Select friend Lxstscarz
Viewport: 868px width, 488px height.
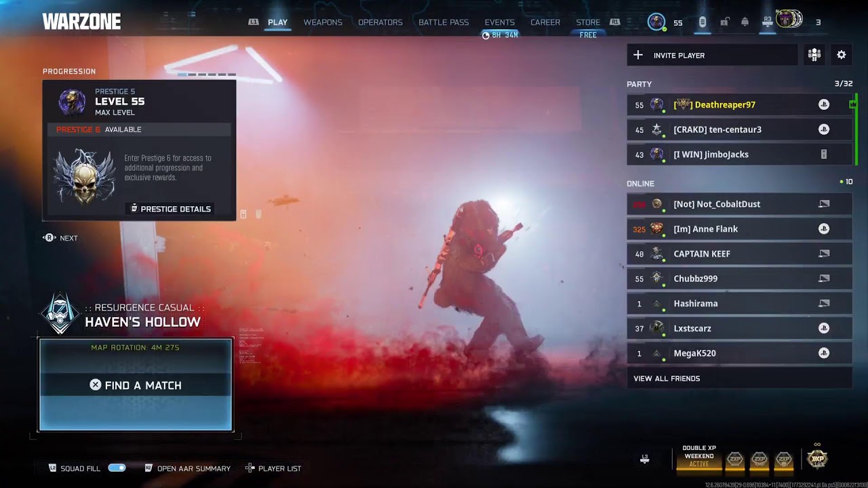739,328
